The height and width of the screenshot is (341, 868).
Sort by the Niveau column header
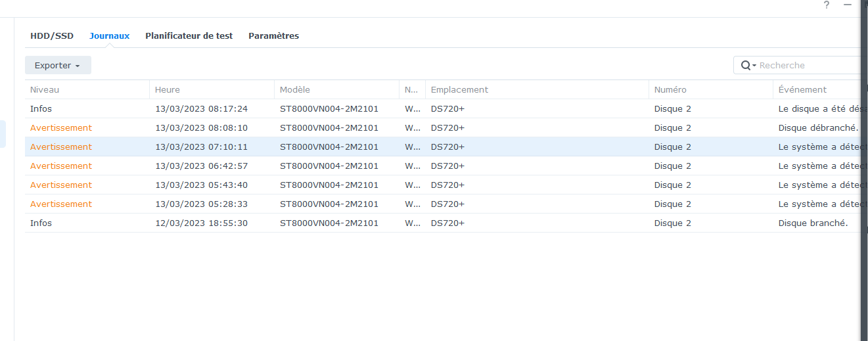coord(45,90)
